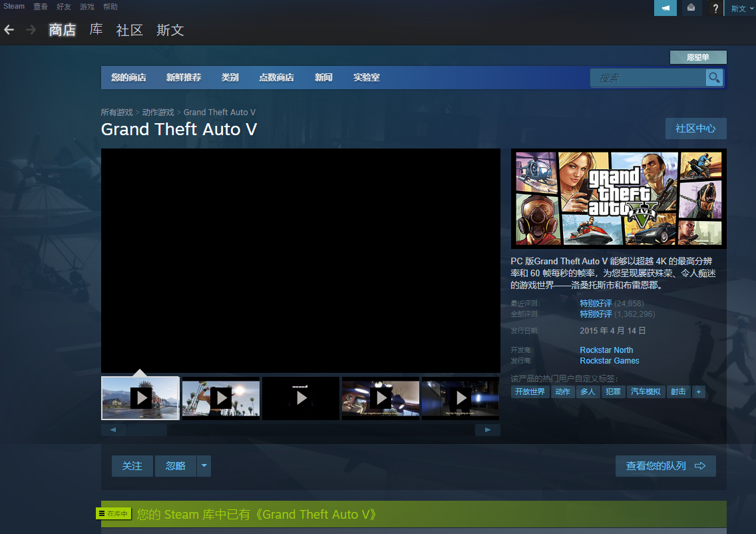This screenshot has width=756, height=534.
Task: Open Rockstar Games publisher link
Action: point(610,361)
